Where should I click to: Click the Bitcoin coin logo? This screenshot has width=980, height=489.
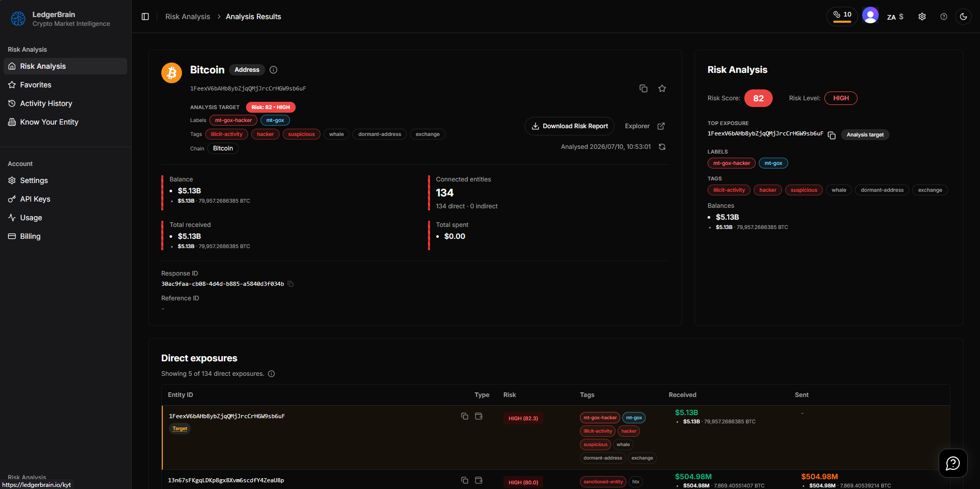pyautogui.click(x=172, y=73)
